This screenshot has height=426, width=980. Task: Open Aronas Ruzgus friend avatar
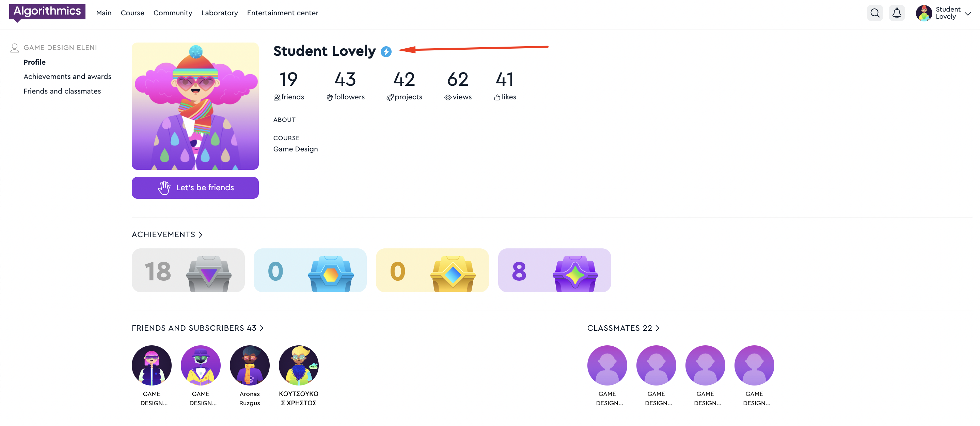point(250,365)
